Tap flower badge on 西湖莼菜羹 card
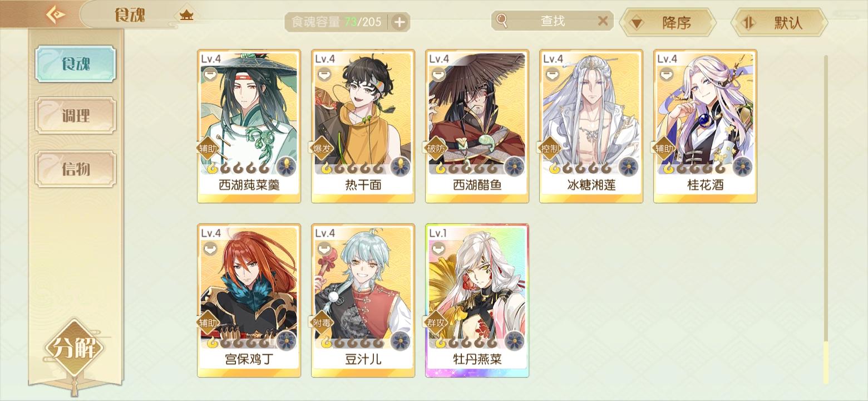The image size is (868, 401). point(286,165)
